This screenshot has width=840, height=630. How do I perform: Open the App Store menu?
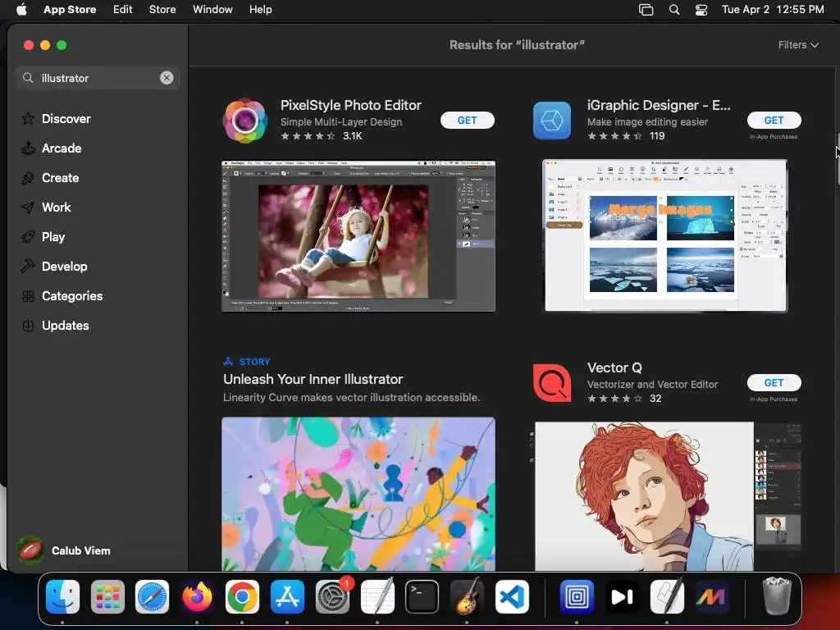(x=70, y=9)
